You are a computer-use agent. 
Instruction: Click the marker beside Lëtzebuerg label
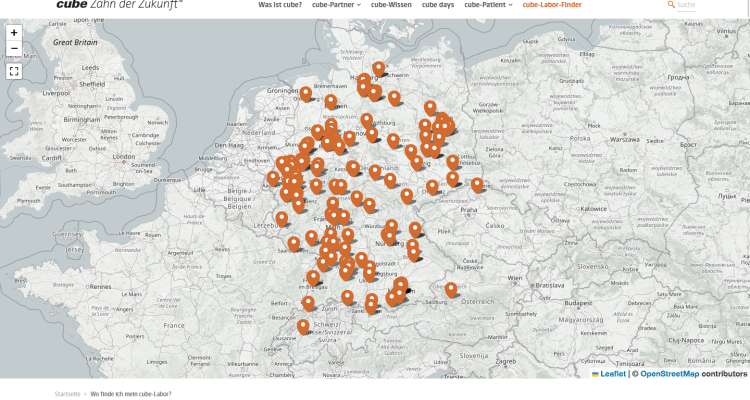click(282, 220)
